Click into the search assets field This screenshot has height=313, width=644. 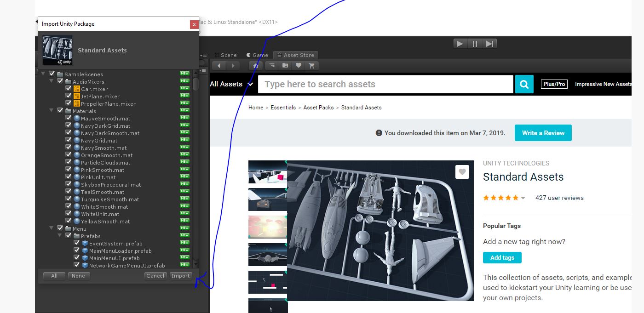click(x=385, y=84)
